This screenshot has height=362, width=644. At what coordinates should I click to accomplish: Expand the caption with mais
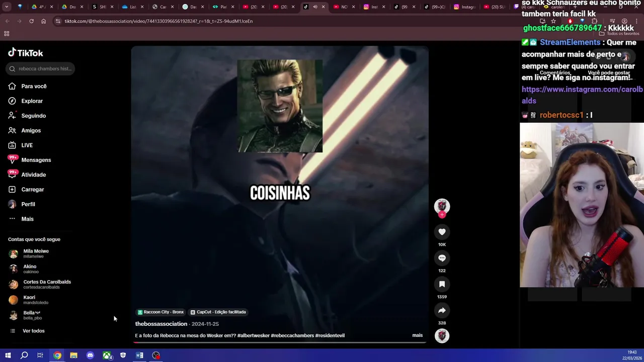(418, 335)
